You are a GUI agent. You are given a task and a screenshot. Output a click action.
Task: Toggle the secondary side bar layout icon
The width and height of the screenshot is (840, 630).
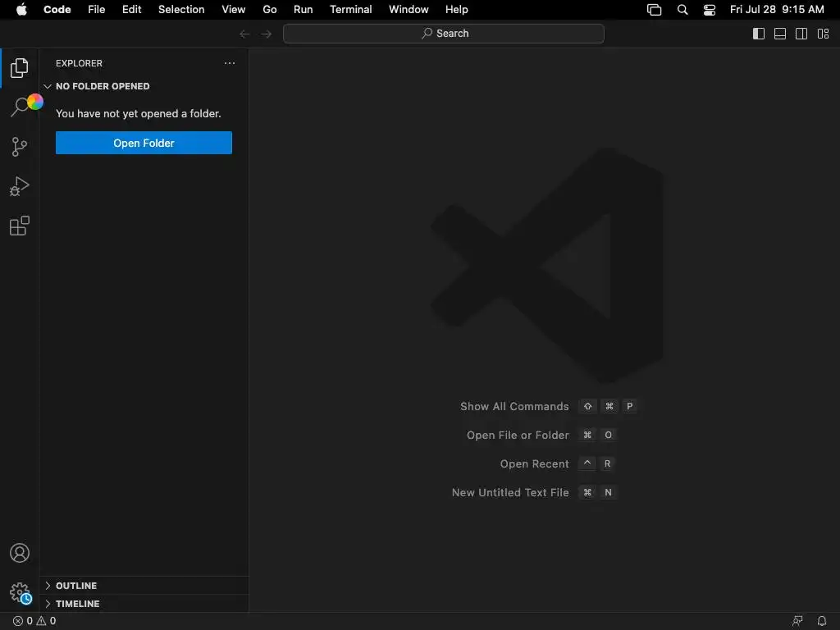click(801, 34)
